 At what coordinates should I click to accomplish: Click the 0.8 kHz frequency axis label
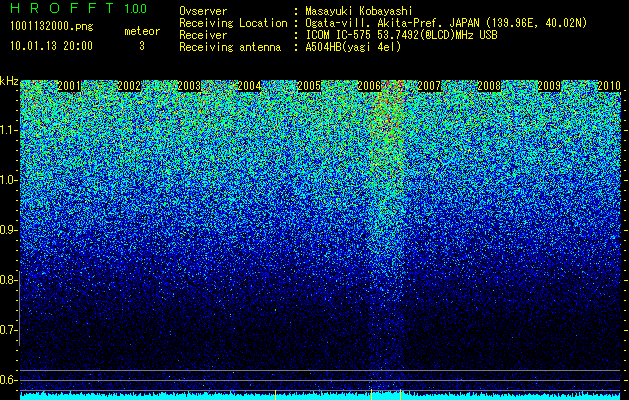(x=9, y=280)
